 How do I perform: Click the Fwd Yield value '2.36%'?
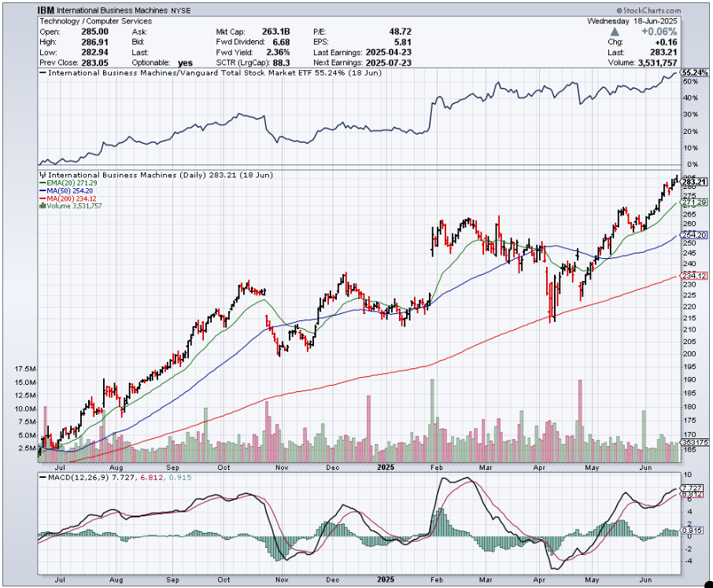278,52
